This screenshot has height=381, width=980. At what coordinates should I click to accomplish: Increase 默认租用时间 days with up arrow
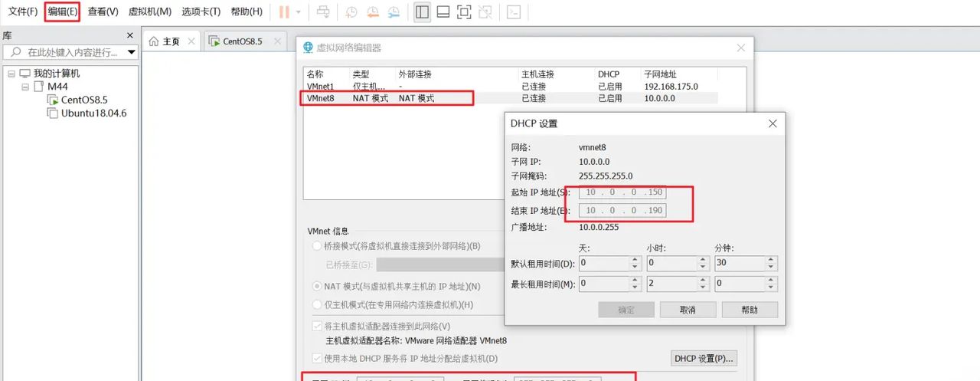pos(635,259)
